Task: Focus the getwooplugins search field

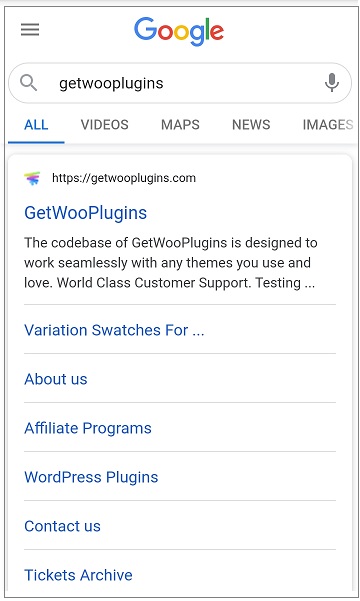Action: pyautogui.click(x=180, y=83)
